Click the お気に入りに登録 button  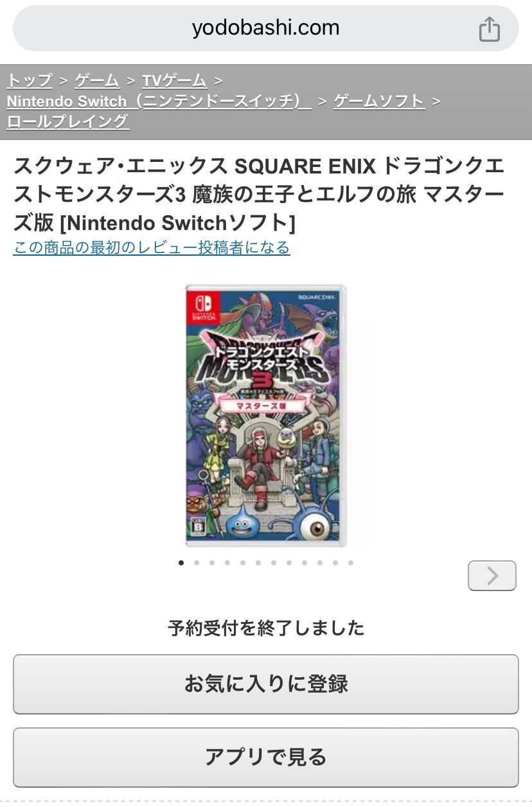point(266,684)
